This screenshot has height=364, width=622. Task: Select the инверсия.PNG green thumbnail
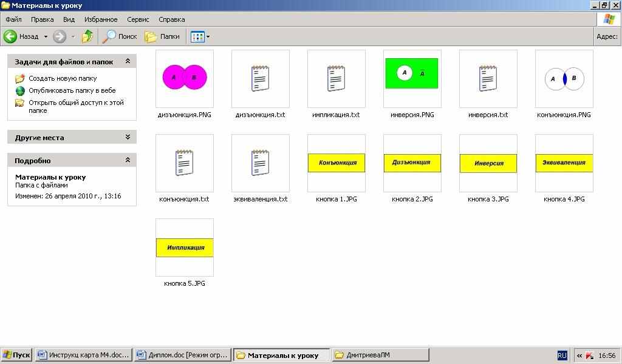point(412,73)
